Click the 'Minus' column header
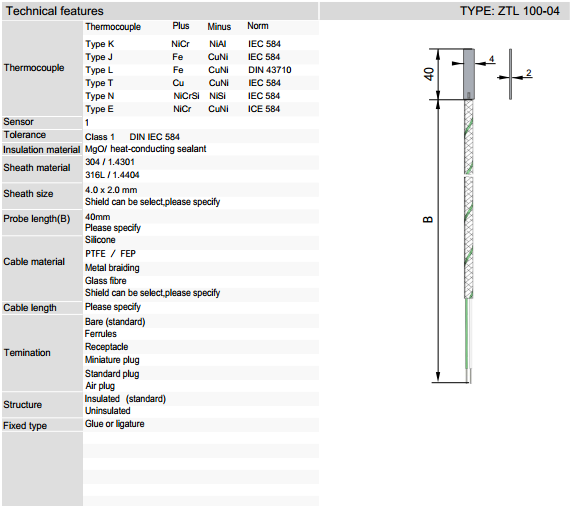This screenshot has width=575, height=506. coord(219,27)
